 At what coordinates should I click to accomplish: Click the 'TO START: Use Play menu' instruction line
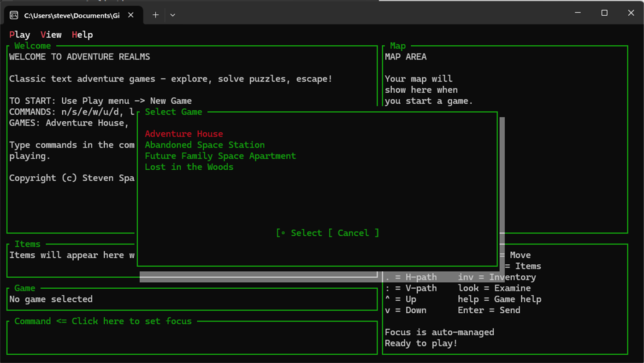100,101
